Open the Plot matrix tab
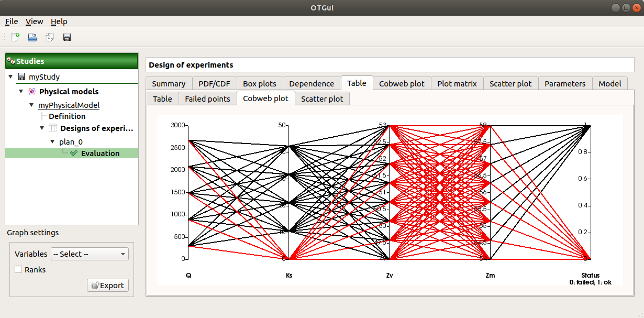Viewport: 644px width, 318px height. [x=457, y=84]
